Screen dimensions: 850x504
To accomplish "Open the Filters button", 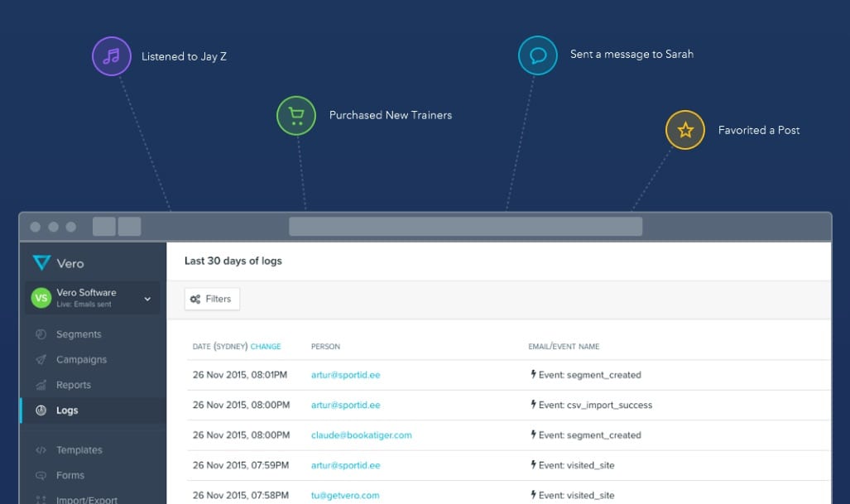I will 212,299.
